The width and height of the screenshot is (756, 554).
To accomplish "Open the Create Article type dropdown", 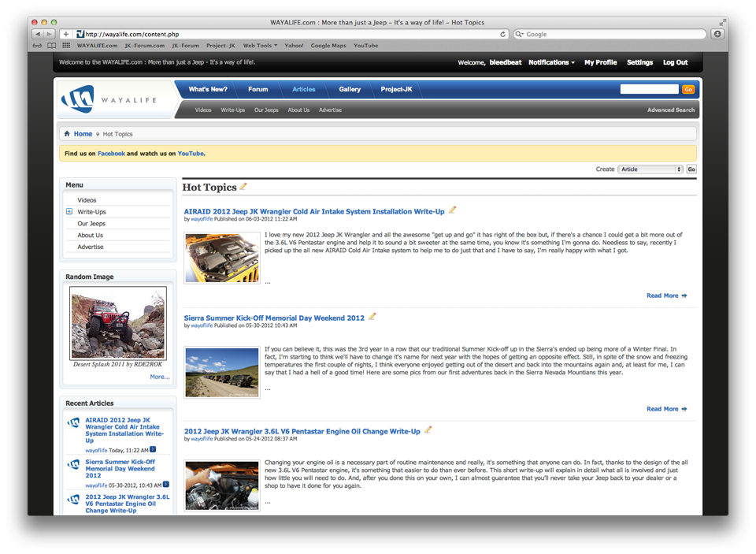I will [x=650, y=169].
